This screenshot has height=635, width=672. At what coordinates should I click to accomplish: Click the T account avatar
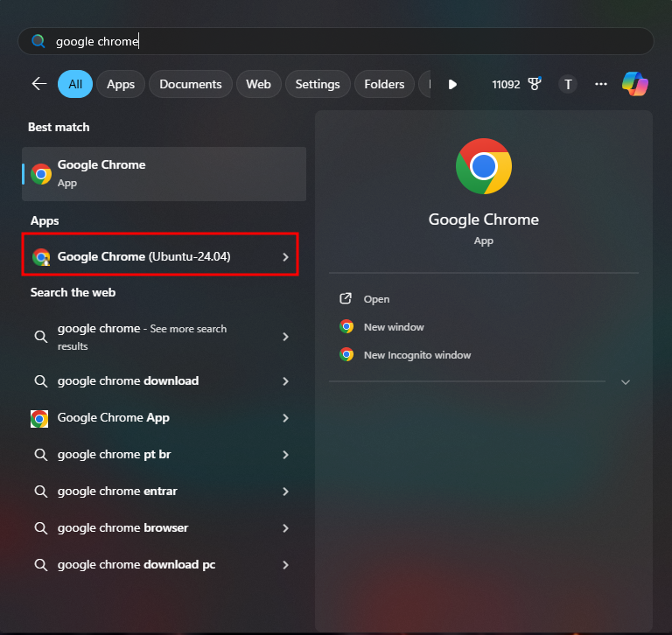click(x=568, y=84)
